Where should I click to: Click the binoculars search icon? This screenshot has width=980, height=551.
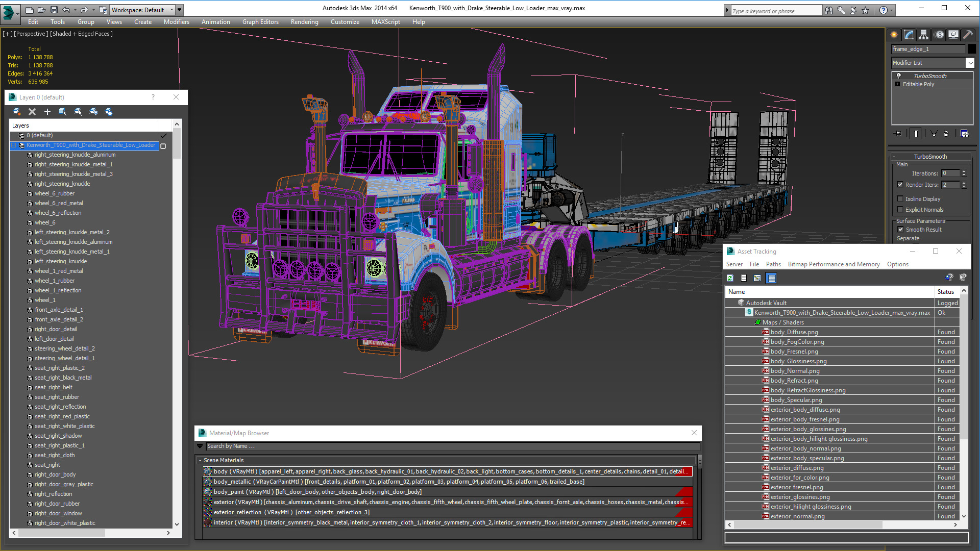point(828,10)
